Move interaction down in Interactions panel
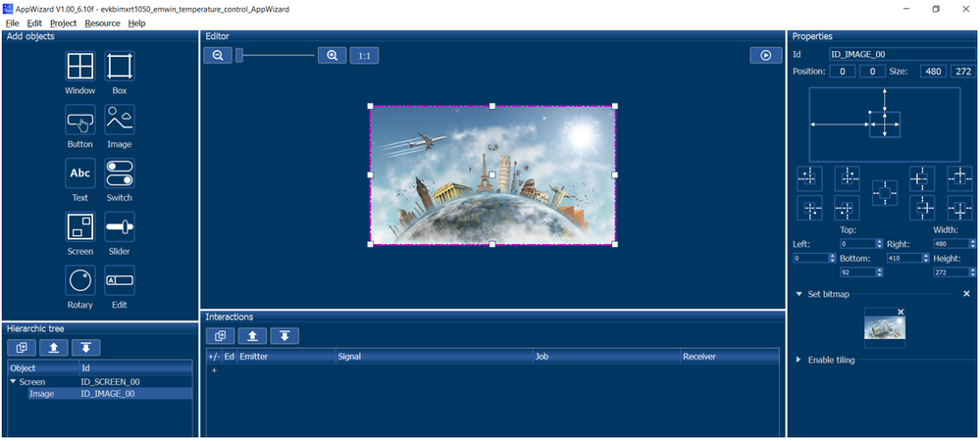 tap(285, 336)
